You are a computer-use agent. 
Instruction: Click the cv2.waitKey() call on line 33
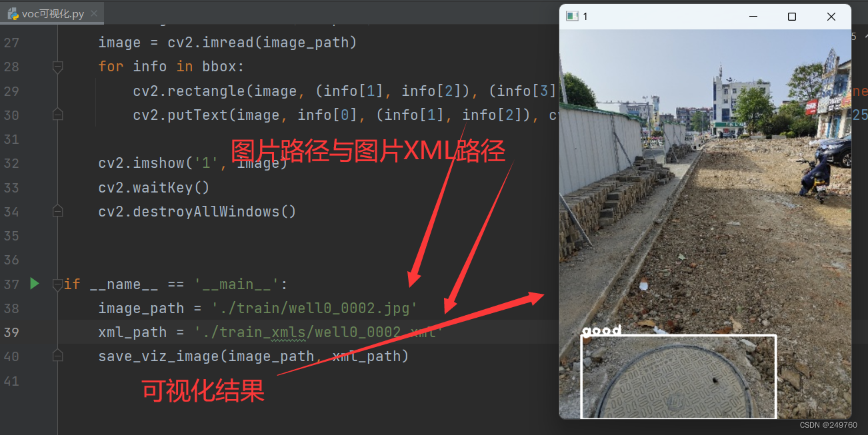[x=154, y=187]
